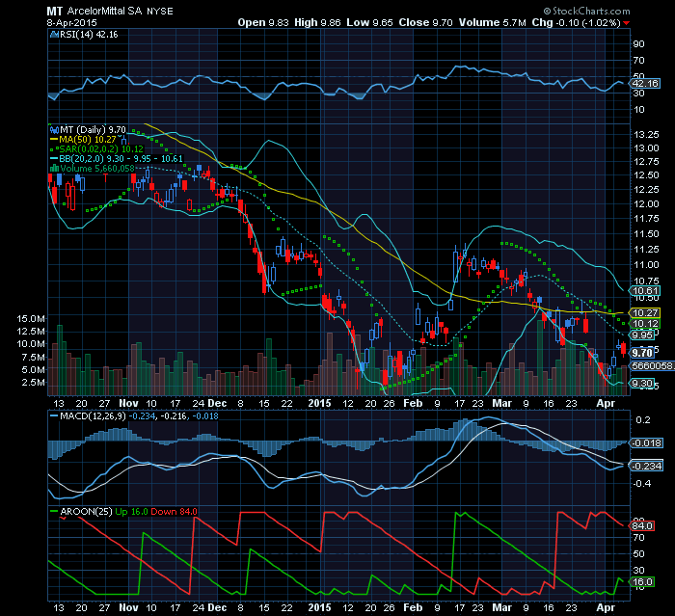Click the 42.16 RSI value tag
The image size is (675, 616).
tap(642, 84)
